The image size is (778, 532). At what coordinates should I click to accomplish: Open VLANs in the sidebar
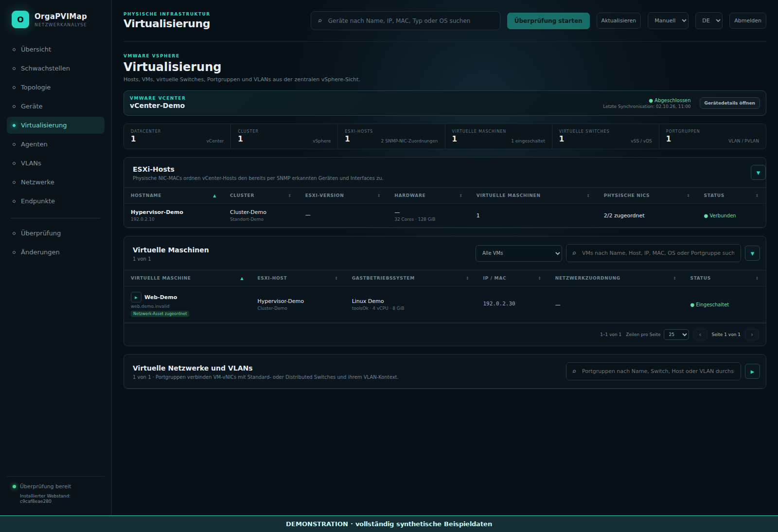pyautogui.click(x=55, y=163)
